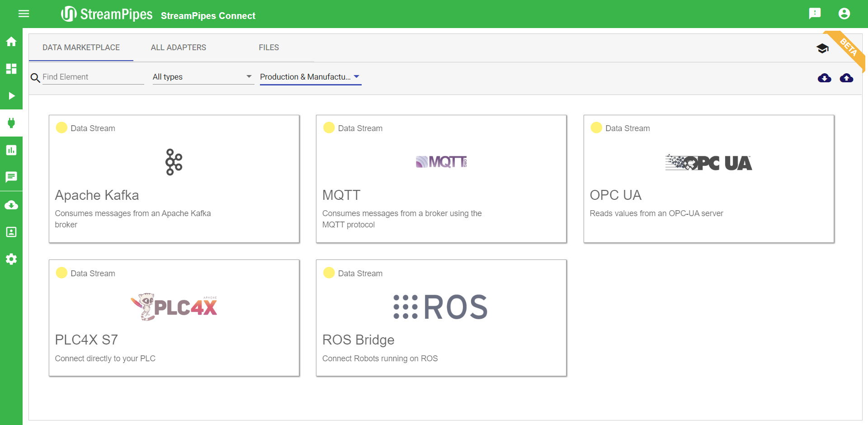Viewport: 868px width, 425px height.
Task: Select the OPC UA adapter card
Action: pos(708,179)
